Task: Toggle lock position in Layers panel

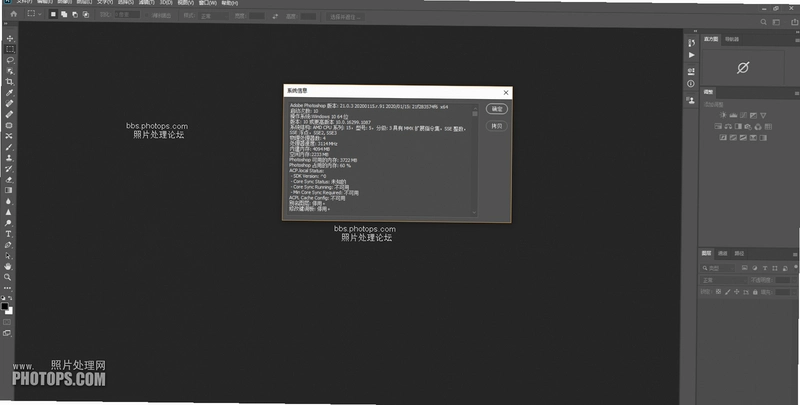Action: (737, 292)
